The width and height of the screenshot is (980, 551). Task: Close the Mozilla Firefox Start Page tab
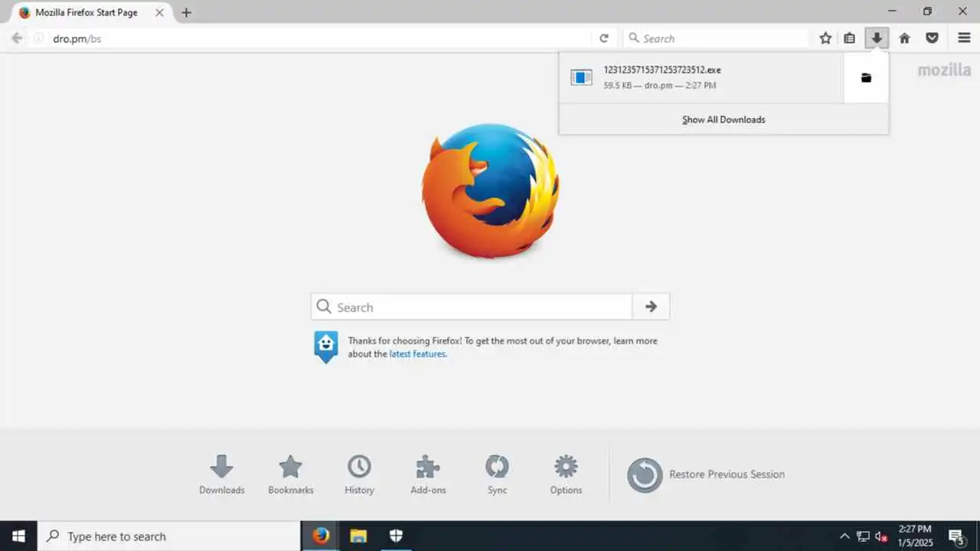(159, 13)
